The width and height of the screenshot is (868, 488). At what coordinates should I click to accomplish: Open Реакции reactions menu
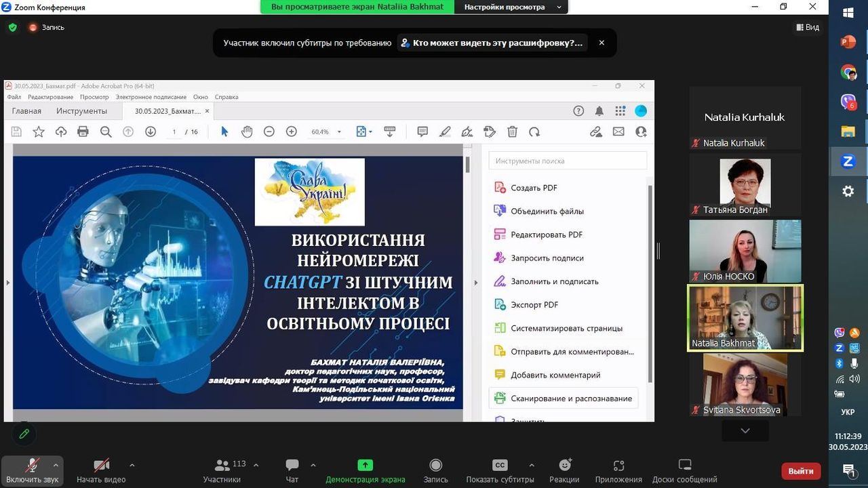(x=564, y=470)
